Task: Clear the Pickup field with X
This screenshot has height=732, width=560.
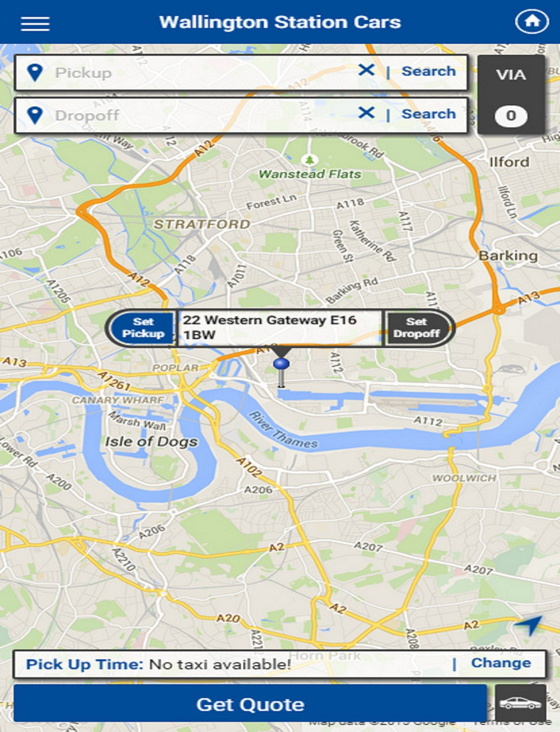Action: [366, 71]
